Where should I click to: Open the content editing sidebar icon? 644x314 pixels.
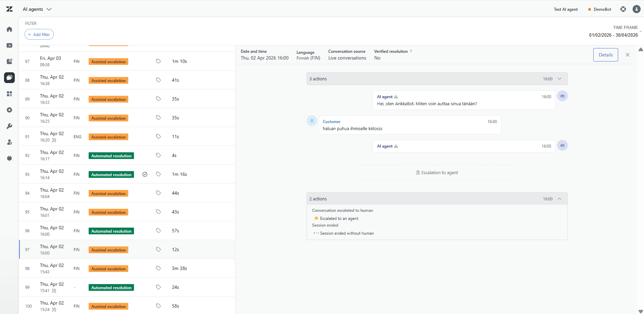pyautogui.click(x=9, y=62)
